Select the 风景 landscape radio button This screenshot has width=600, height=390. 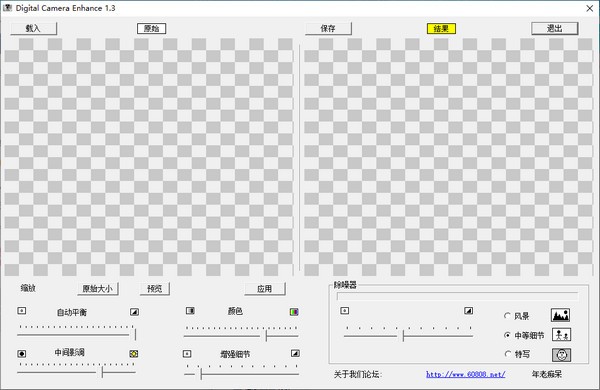click(x=507, y=316)
